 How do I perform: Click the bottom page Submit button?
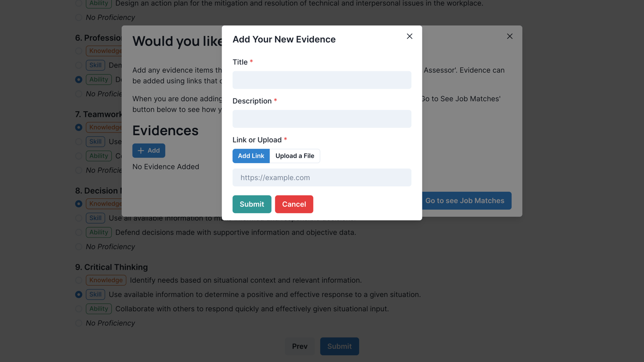pyautogui.click(x=339, y=346)
